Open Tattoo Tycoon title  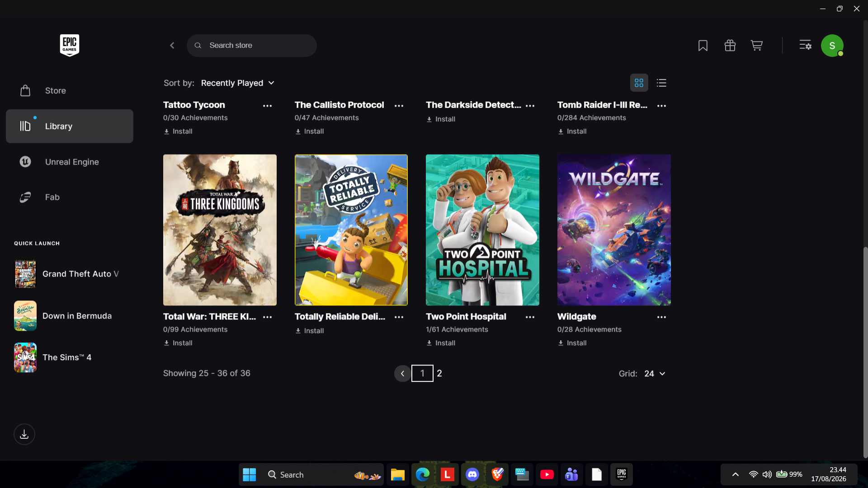[x=194, y=105]
